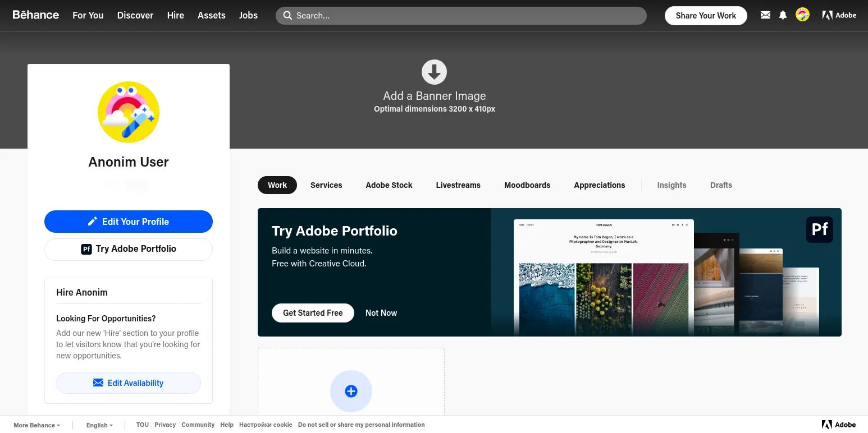The height and width of the screenshot is (433, 868).
Task: Switch to the Moodboards tab
Action: click(527, 185)
